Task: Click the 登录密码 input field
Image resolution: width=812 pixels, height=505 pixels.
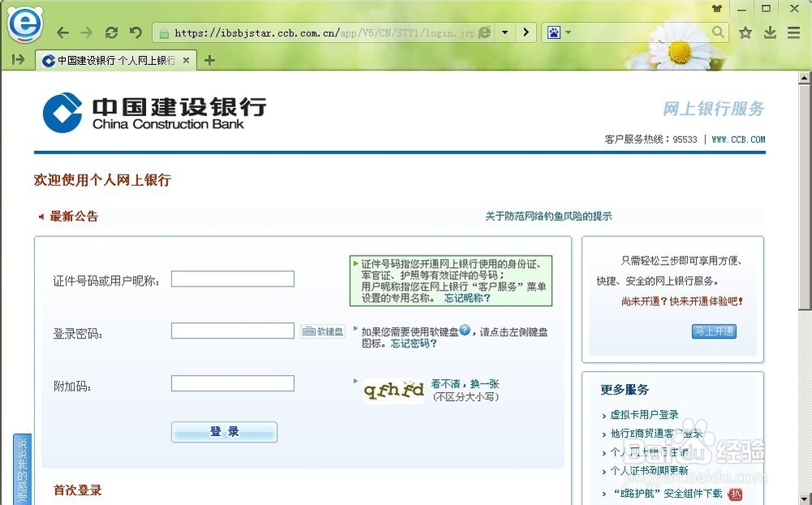Action: click(232, 330)
